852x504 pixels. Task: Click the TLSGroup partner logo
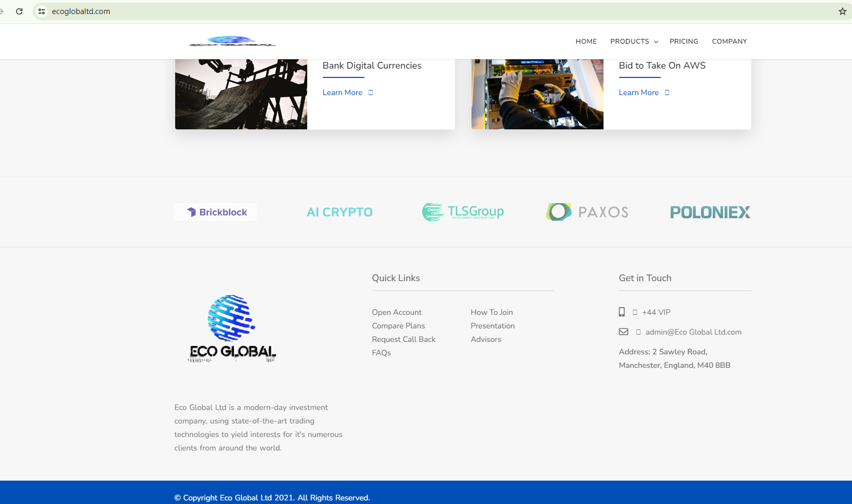coord(463,212)
